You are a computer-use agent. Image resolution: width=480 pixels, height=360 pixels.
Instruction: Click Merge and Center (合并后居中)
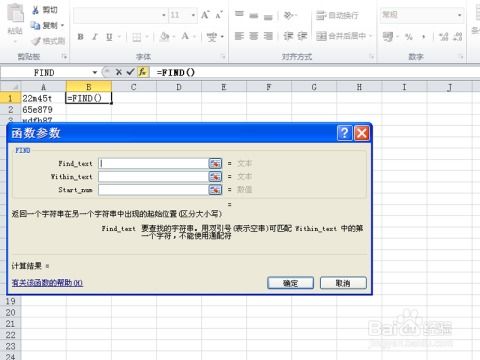(x=341, y=36)
